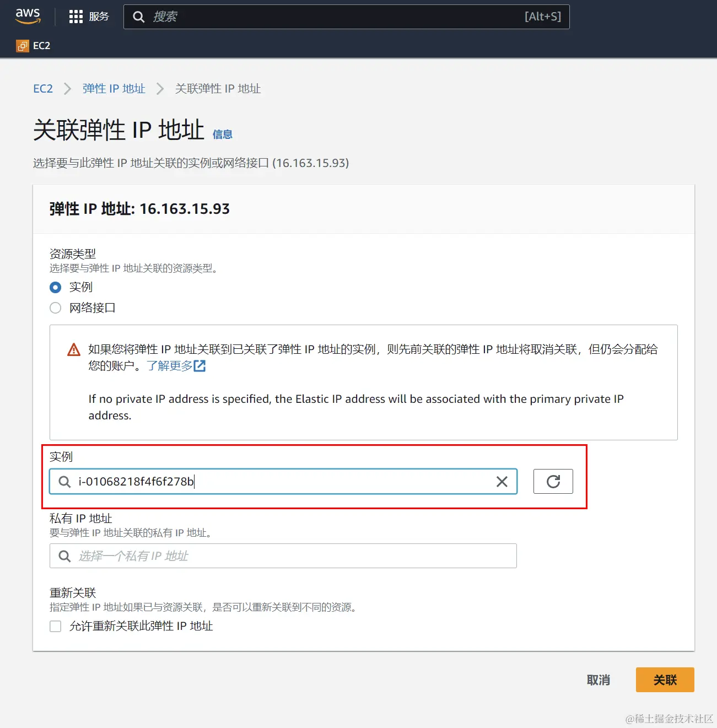Viewport: 717px width, 728px height.
Task: Open the 了解更多 link
Action: point(170,366)
